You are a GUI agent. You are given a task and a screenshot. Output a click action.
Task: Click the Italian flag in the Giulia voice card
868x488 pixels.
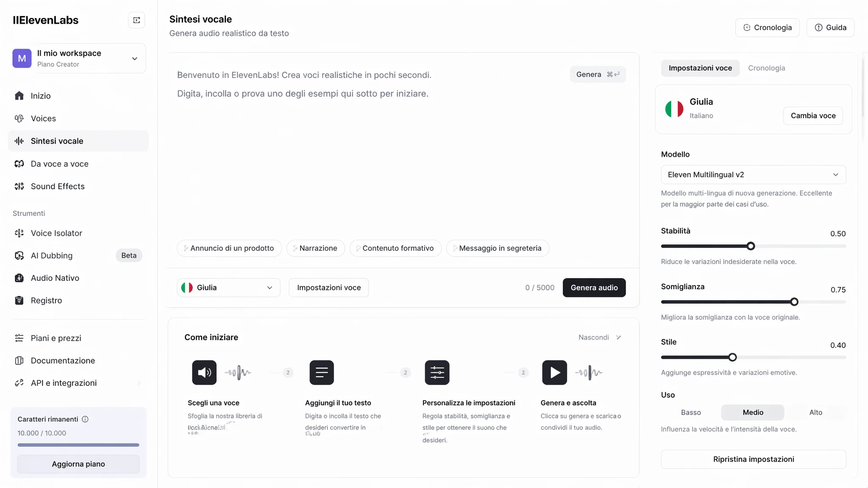click(x=674, y=109)
